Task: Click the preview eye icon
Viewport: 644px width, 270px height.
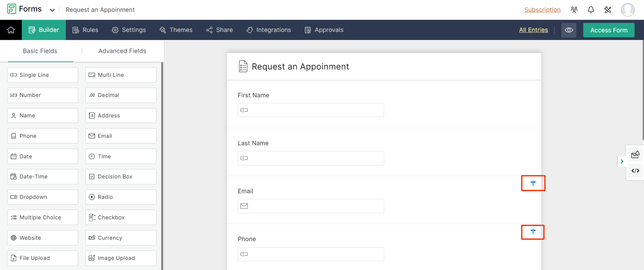Action: [x=569, y=30]
